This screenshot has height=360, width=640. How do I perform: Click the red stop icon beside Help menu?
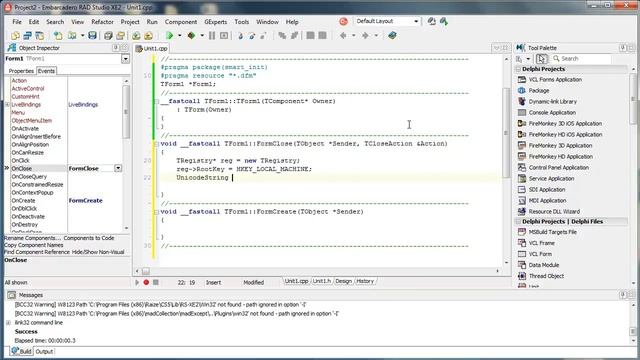point(343,21)
